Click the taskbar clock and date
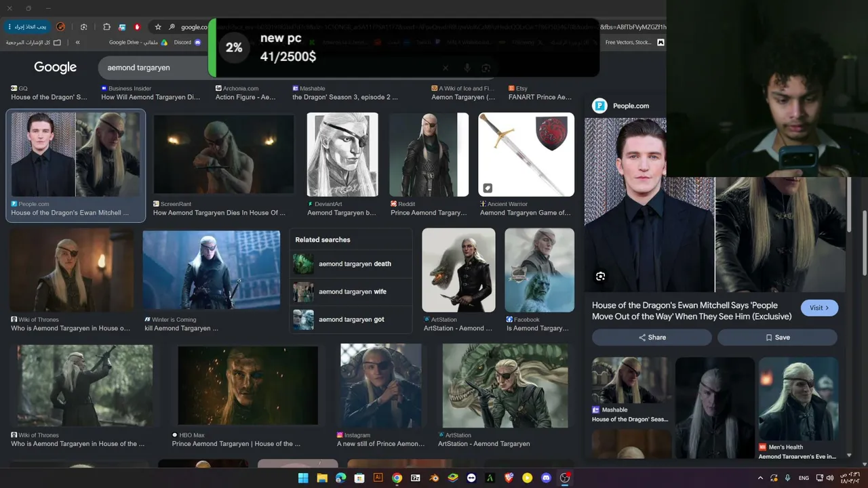The image size is (868, 488). pyautogui.click(x=850, y=478)
